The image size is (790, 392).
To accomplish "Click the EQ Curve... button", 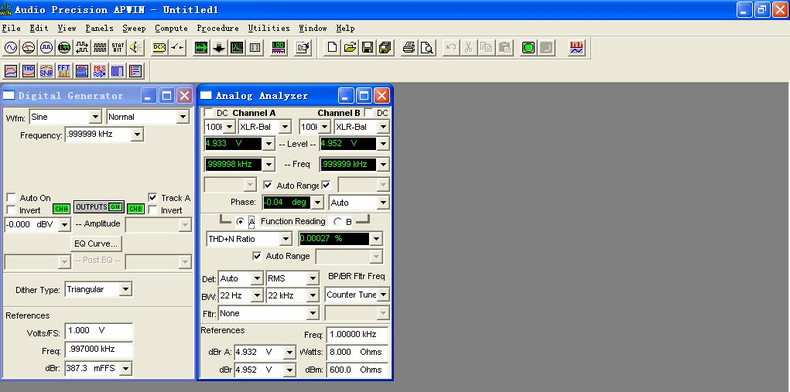I will pyautogui.click(x=96, y=243).
